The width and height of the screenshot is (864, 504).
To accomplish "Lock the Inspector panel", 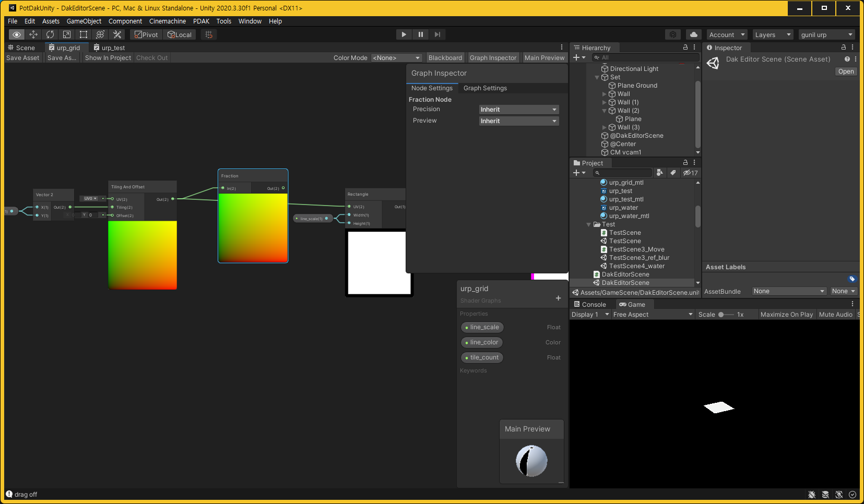I will point(844,47).
